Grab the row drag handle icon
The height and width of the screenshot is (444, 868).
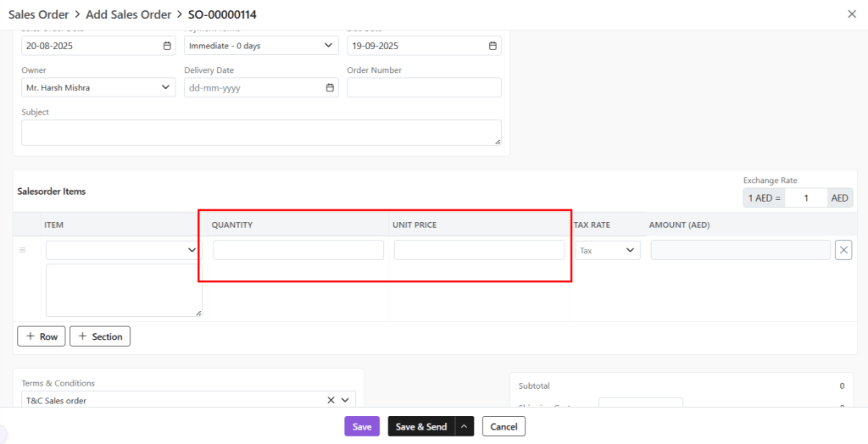click(x=23, y=250)
